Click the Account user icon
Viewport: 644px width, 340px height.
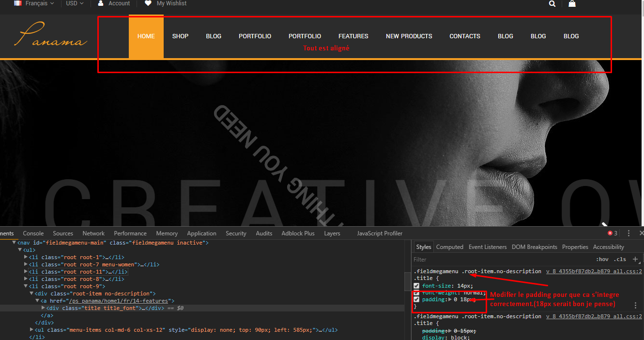click(x=101, y=3)
